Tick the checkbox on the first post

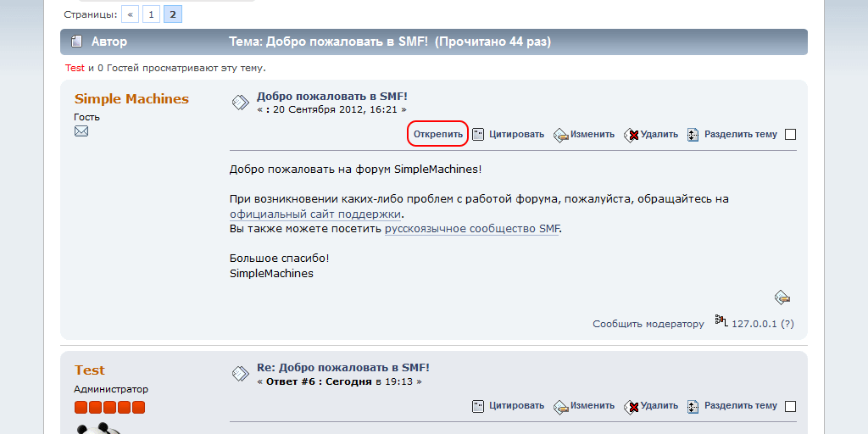coord(791,135)
